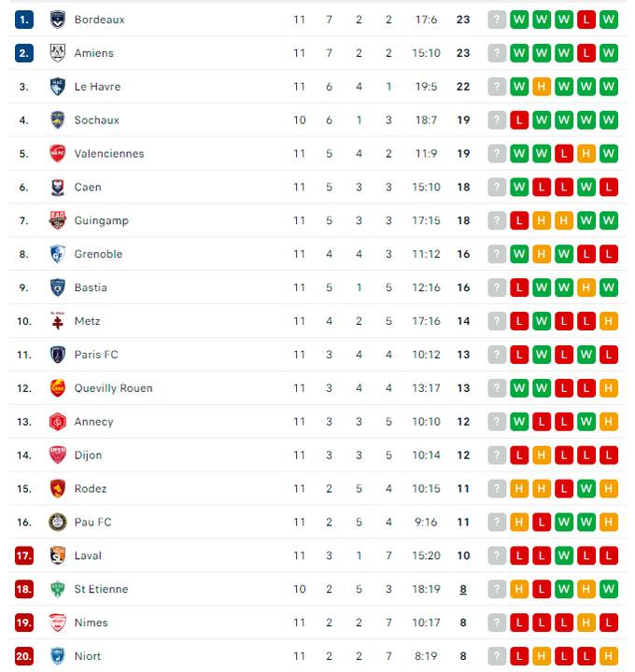
Task: Click the Amiens club crest icon
Action: click(58, 53)
